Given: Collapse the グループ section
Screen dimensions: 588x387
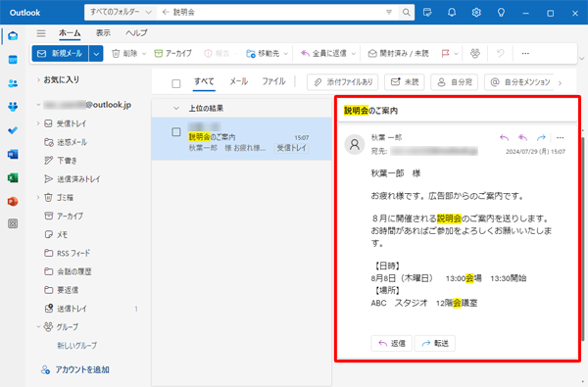Looking at the screenshot, I should [x=38, y=326].
